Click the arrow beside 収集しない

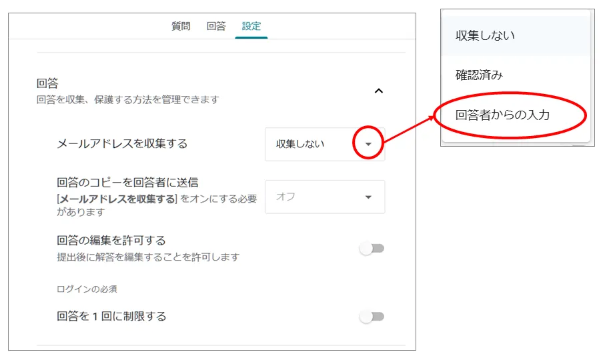coord(368,144)
